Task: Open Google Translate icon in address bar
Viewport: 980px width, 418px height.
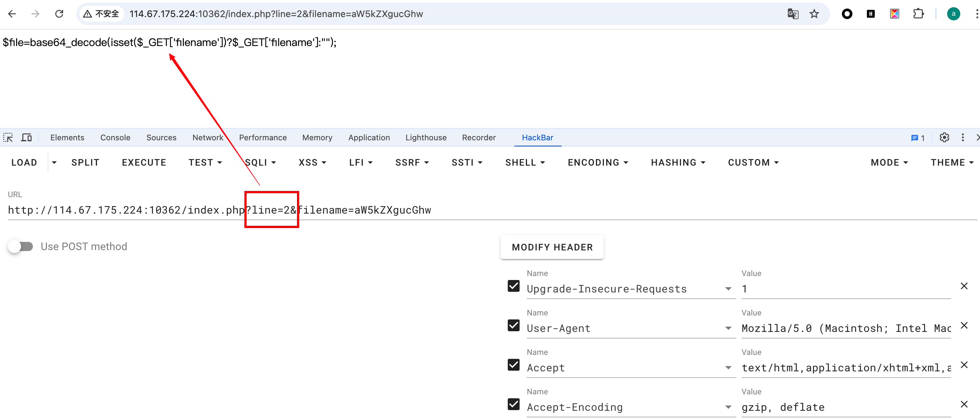Action: [793, 14]
